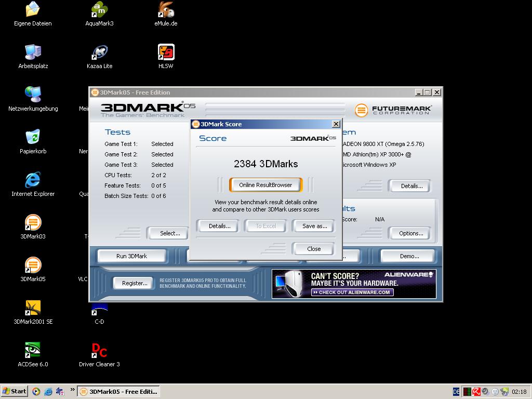The height and width of the screenshot is (399, 532).
Task: Open the red umbrella antivirus tray icon
Action: coord(476,392)
